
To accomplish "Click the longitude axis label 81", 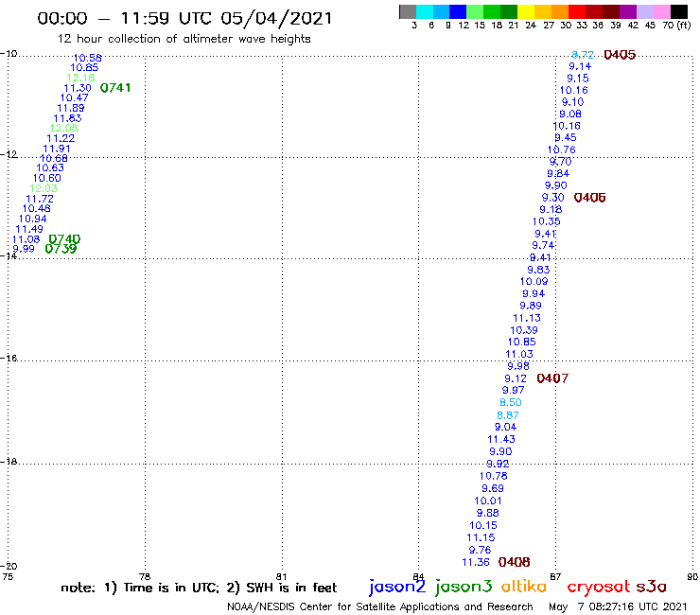I will 281,576.
